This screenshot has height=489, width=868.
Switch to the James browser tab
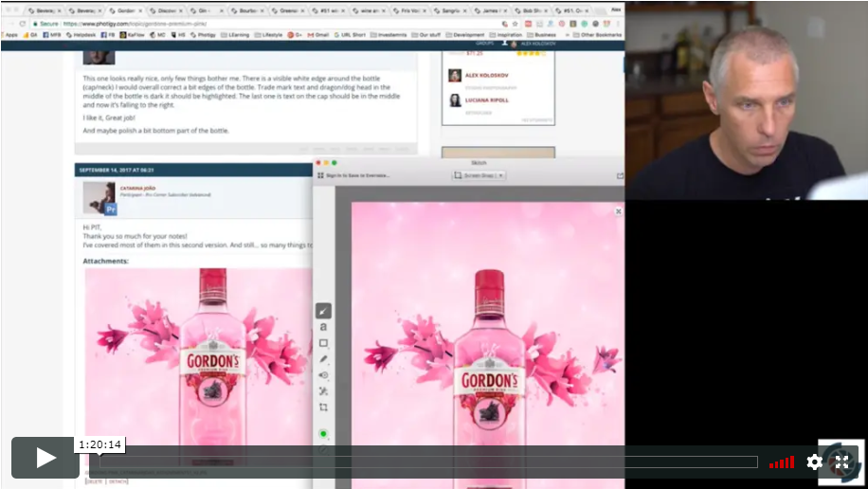(492, 10)
